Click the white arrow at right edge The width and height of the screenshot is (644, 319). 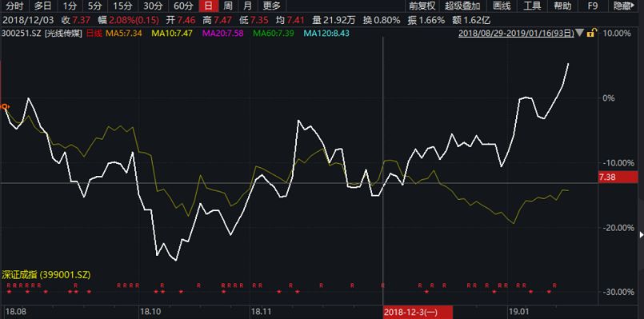[x=642, y=235]
